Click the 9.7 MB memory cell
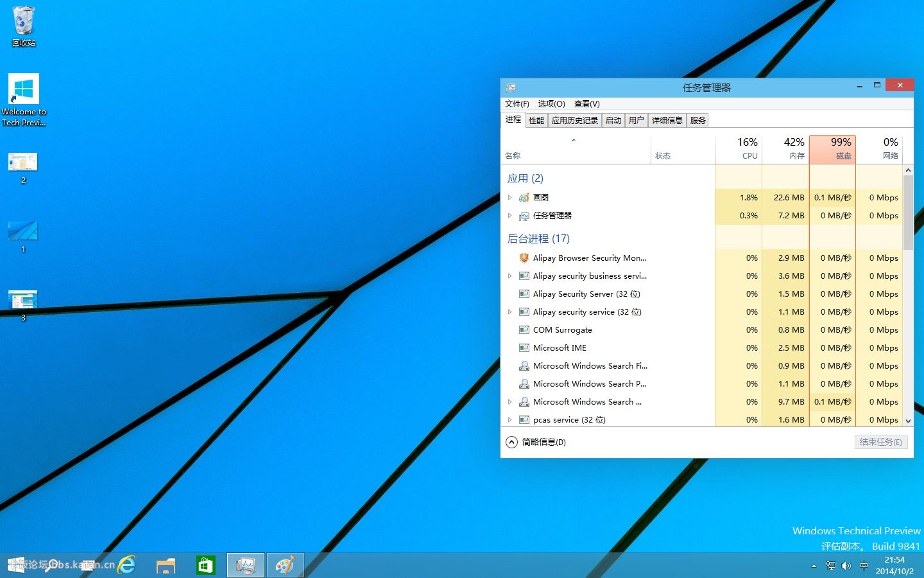Screen dimensions: 924x578 785,402
